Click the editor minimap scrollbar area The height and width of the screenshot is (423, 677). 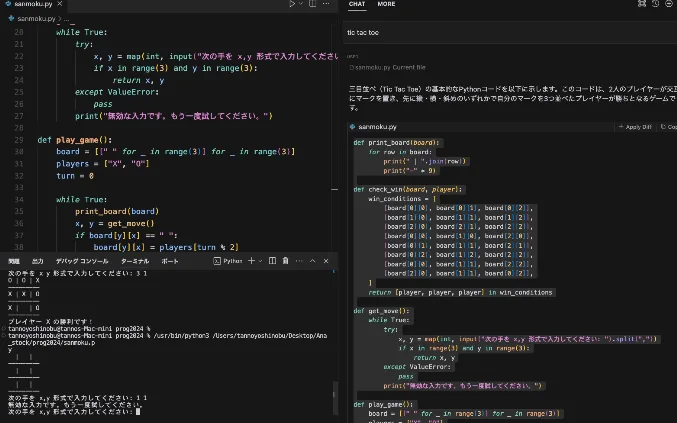(335, 138)
